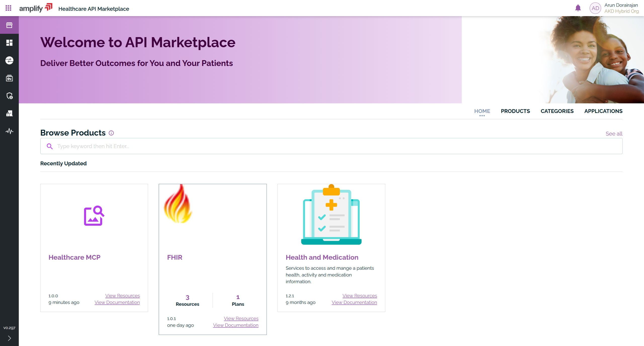Switch to the CATEGORIES tab
This screenshot has width=644, height=346.
point(557,111)
